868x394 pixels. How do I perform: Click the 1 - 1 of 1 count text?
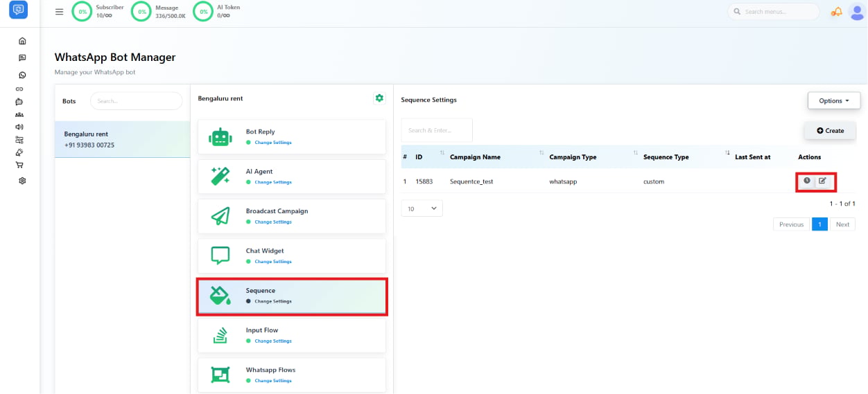pos(842,204)
